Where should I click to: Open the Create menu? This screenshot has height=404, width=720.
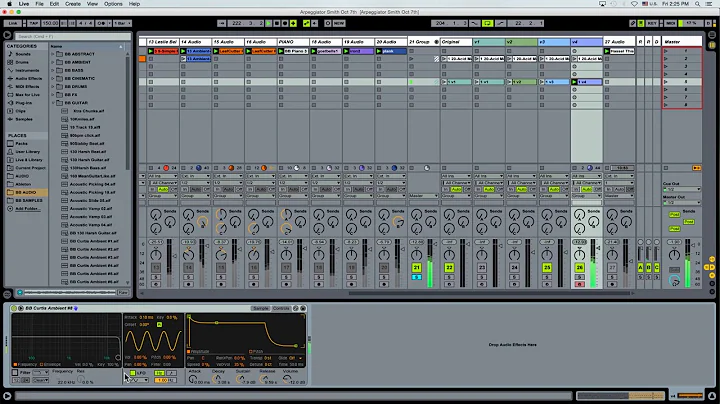[73, 4]
